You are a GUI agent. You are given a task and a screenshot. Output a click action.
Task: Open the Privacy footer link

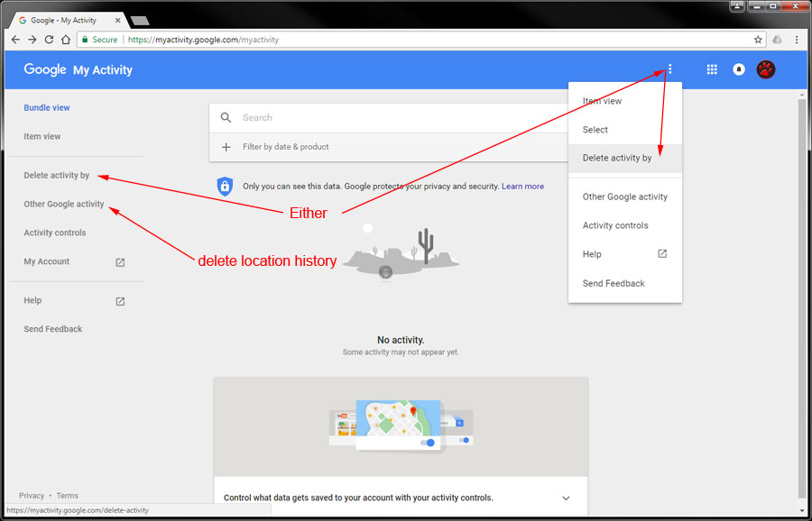tap(32, 496)
